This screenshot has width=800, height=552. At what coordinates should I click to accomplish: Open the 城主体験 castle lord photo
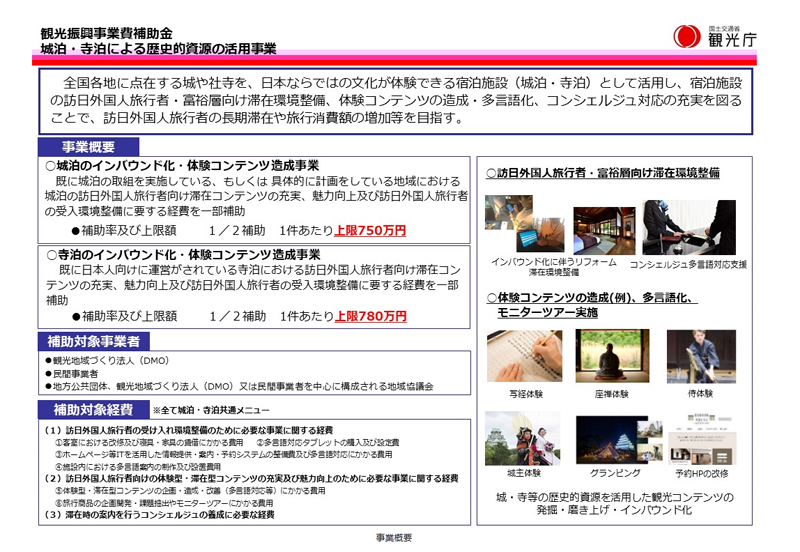(522, 439)
